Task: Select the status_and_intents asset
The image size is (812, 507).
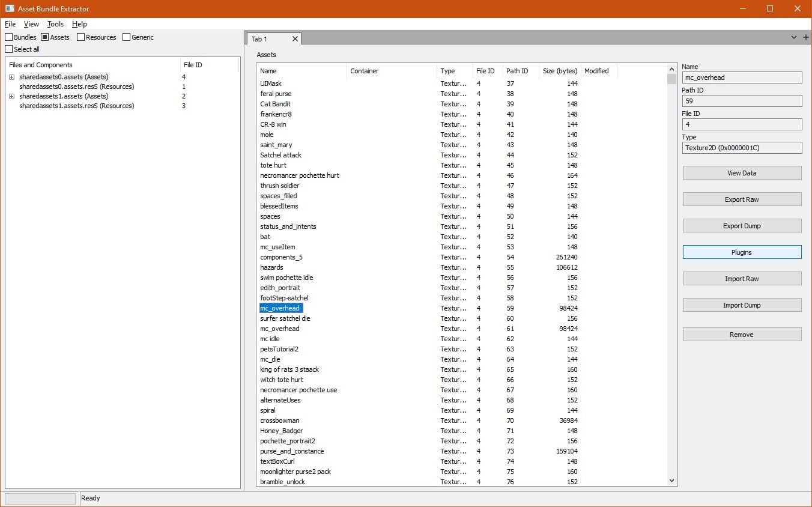Action: tap(288, 226)
